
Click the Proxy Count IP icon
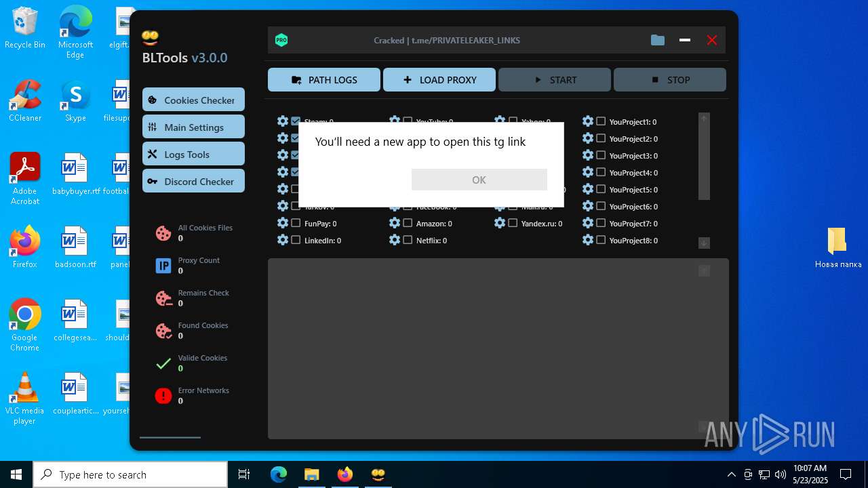tap(163, 266)
